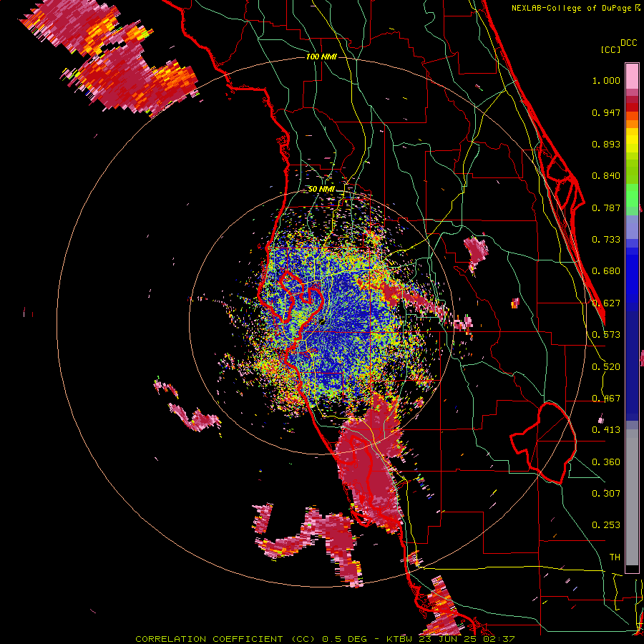
Task: Click the 0.360 color scale value
Action: (606, 462)
